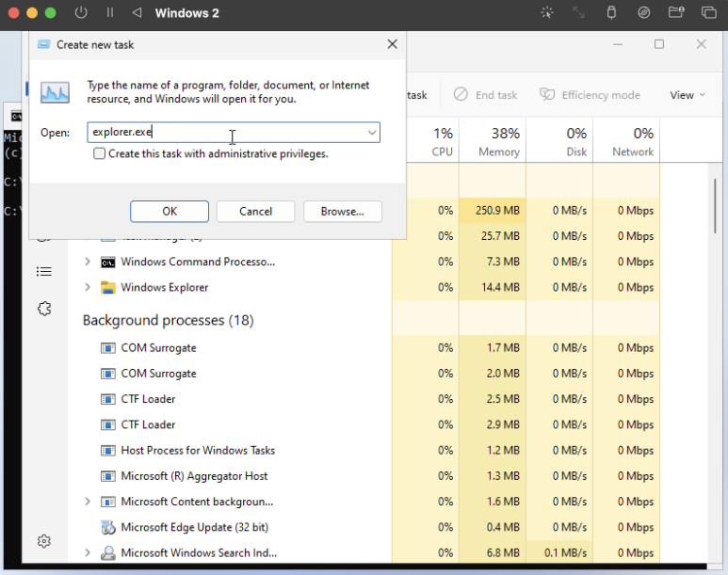Select the Windows Explorer folder icon
The height and width of the screenshot is (575, 728).
107,288
